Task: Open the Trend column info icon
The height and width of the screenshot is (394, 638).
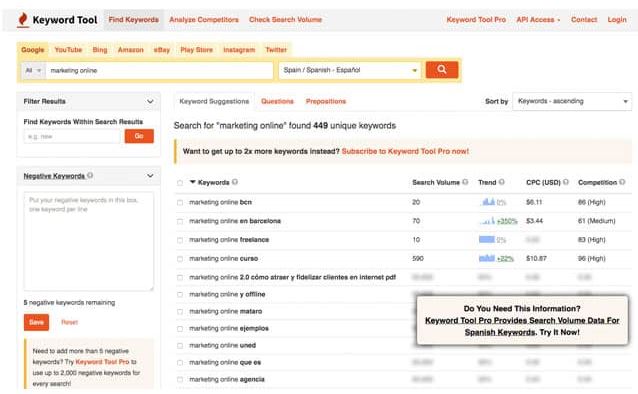Action: coord(502,182)
